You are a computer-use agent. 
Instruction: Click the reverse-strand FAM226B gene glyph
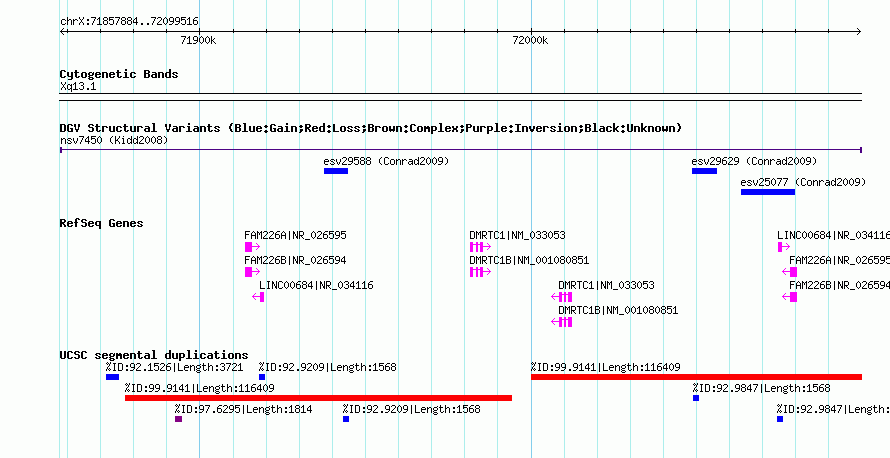coord(790,297)
